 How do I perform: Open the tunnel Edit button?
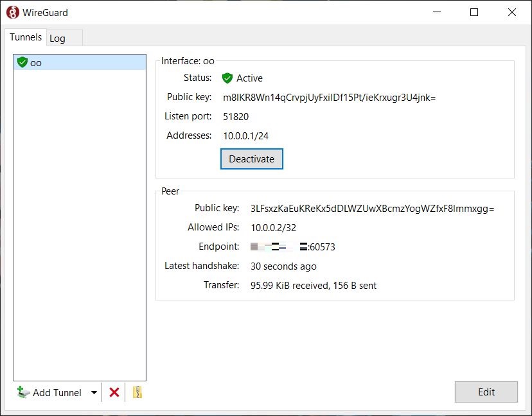coord(486,392)
